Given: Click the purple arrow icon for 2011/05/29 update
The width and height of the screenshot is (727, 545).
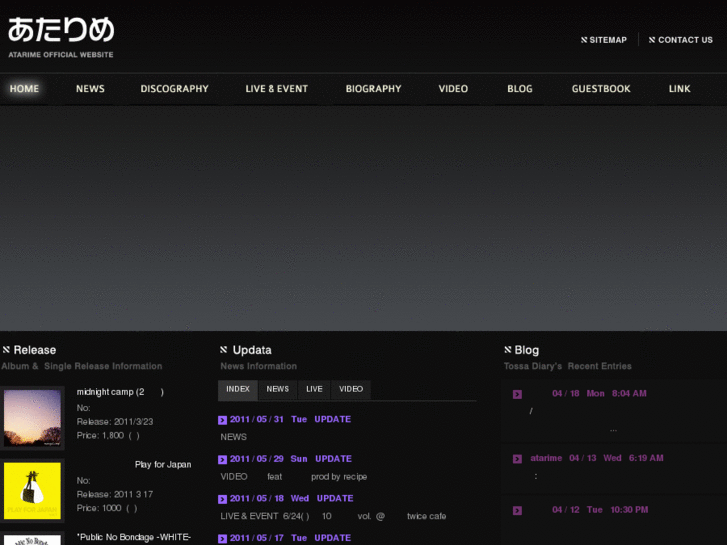Looking at the screenshot, I should (223, 459).
